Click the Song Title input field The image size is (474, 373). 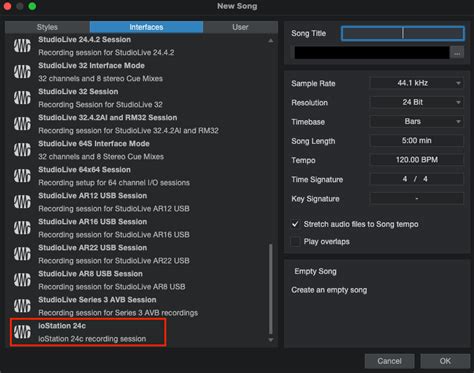(403, 33)
